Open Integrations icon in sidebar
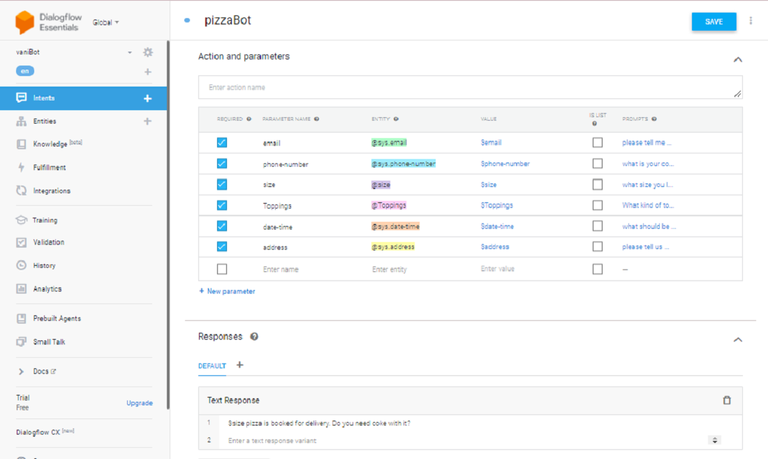768x459 pixels. coord(21,191)
